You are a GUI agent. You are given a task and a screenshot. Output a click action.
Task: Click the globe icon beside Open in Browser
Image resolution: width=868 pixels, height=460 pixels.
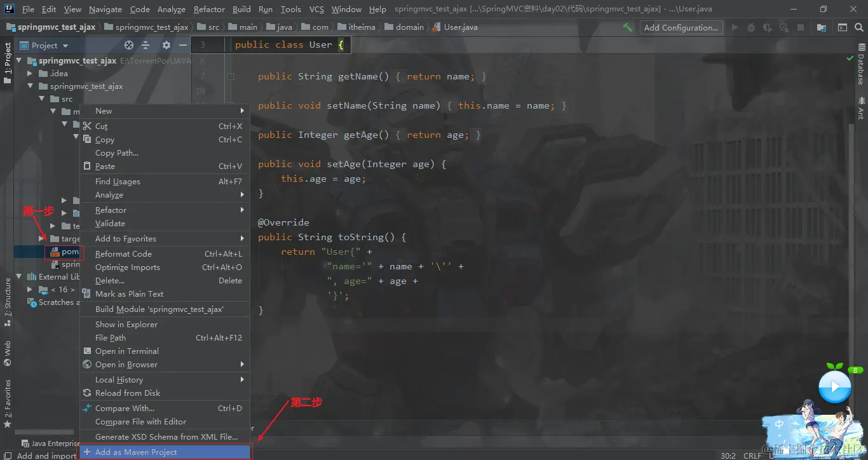pyautogui.click(x=87, y=364)
